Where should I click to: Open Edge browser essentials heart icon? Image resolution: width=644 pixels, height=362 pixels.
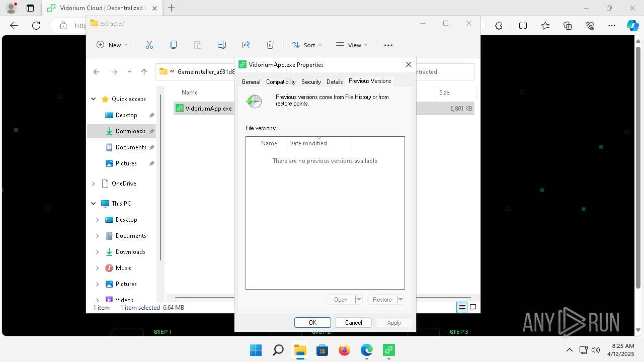coord(590,26)
